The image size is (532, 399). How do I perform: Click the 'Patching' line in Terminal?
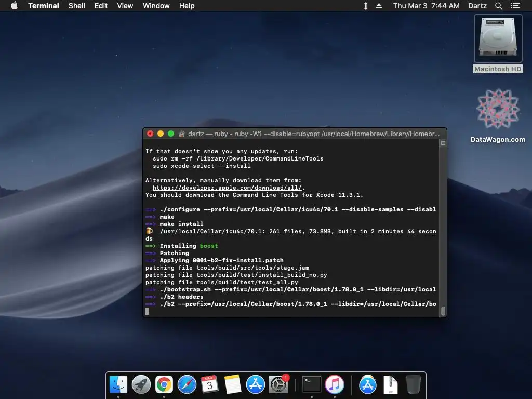[167, 253]
